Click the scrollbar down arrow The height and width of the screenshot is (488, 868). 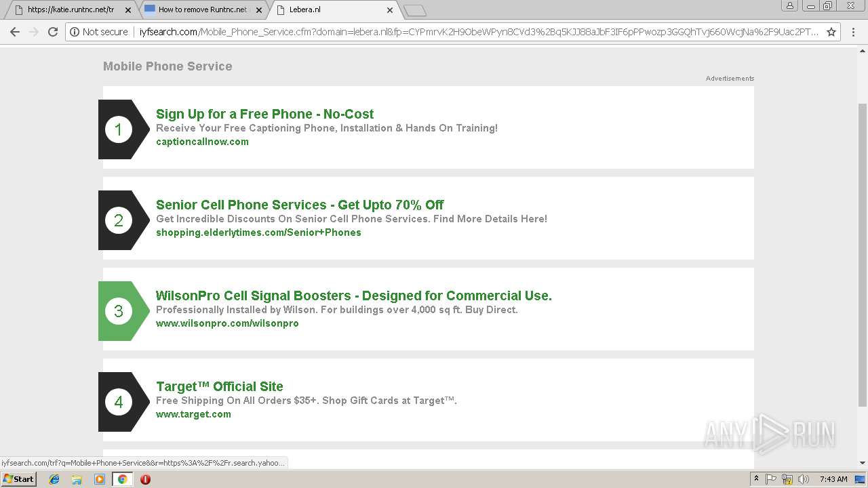(863, 463)
